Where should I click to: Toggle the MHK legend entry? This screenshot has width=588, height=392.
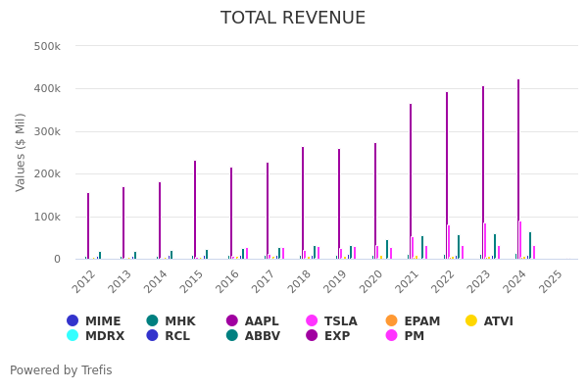click(172, 321)
